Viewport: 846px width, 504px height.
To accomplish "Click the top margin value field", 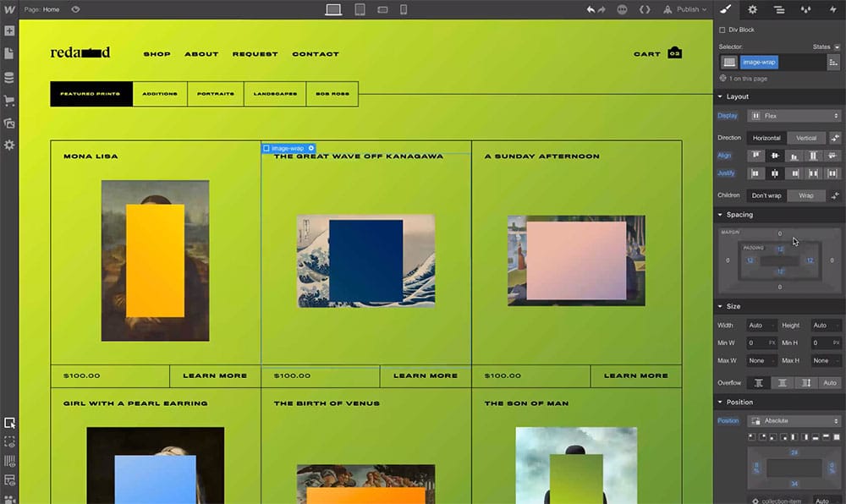I will click(x=780, y=233).
